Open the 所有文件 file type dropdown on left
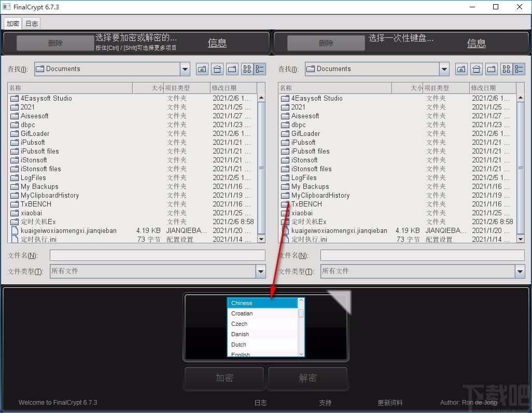The image size is (532, 413). point(261,271)
